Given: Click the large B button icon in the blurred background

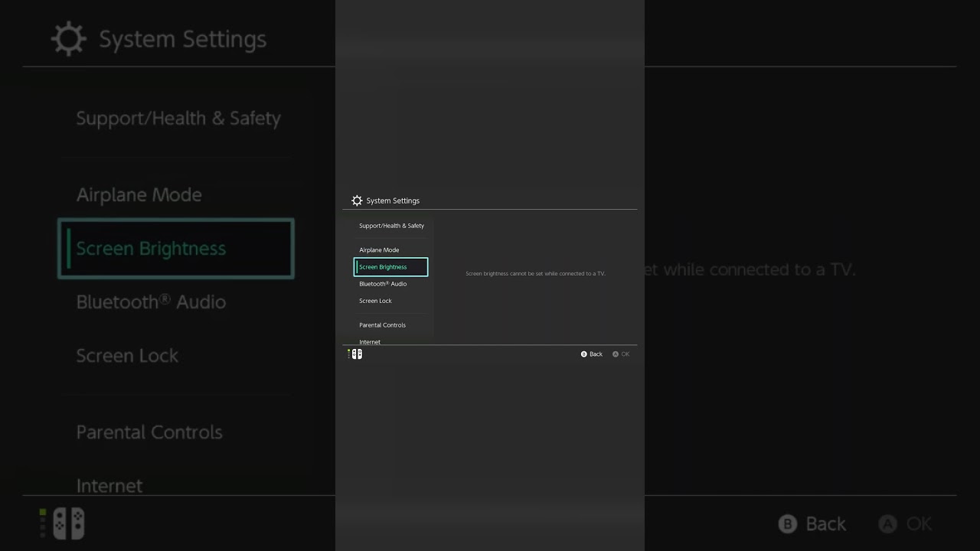Looking at the screenshot, I should pyautogui.click(x=788, y=523).
